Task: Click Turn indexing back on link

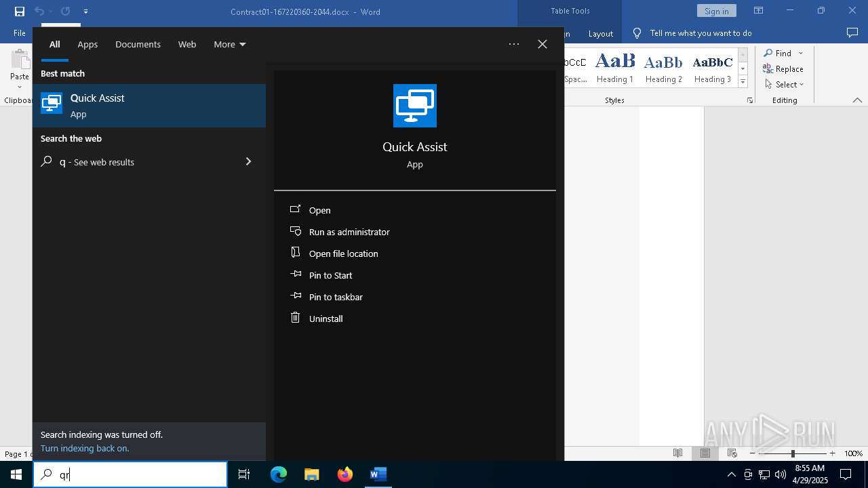Action: click(x=85, y=448)
